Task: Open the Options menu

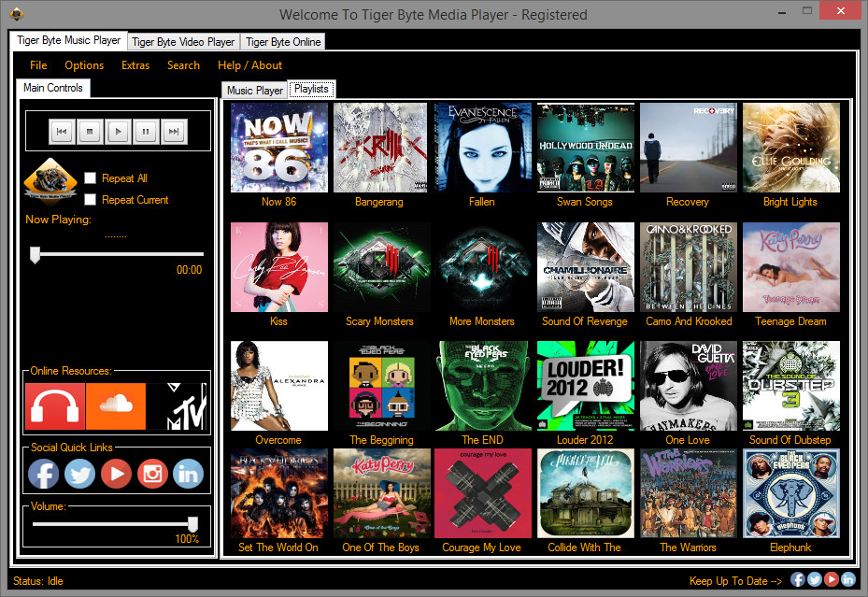Action: (84, 65)
